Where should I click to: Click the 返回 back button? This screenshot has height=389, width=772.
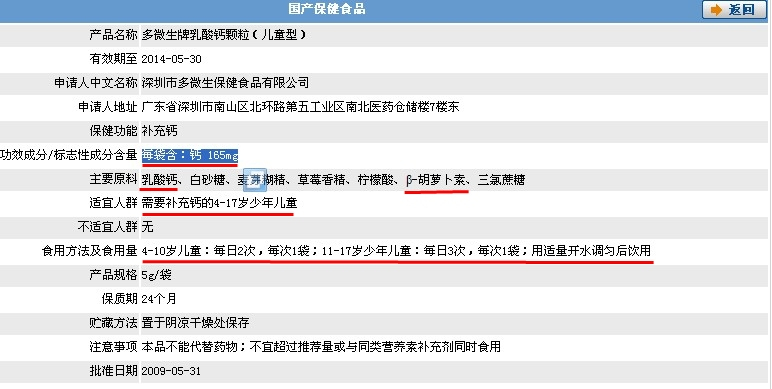(734, 10)
